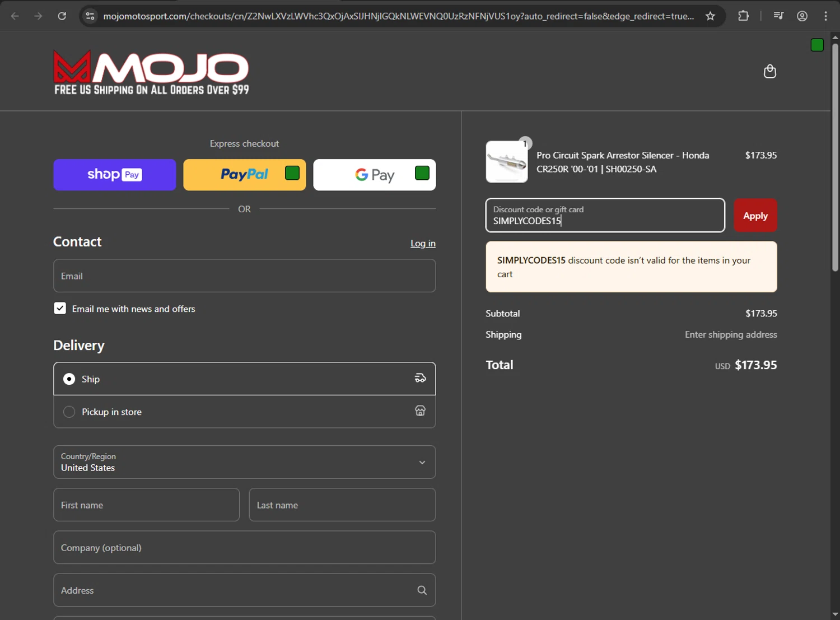840x620 pixels.
Task: Click the shipping truck icon in Ship row
Action: coord(420,378)
